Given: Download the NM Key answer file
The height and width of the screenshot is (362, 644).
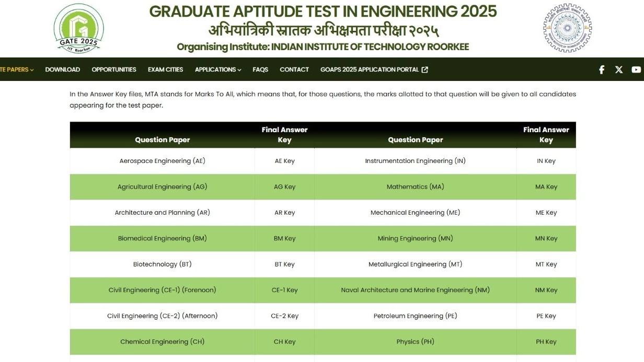Looking at the screenshot, I should tap(546, 290).
